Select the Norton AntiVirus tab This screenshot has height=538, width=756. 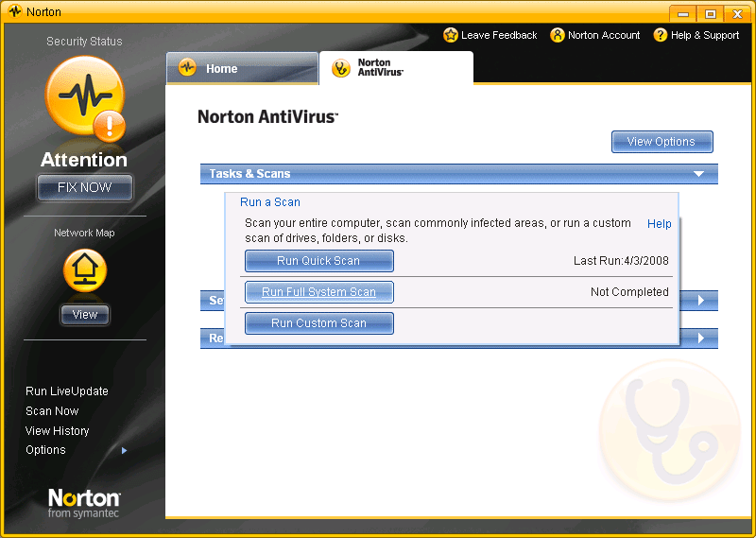click(396, 68)
